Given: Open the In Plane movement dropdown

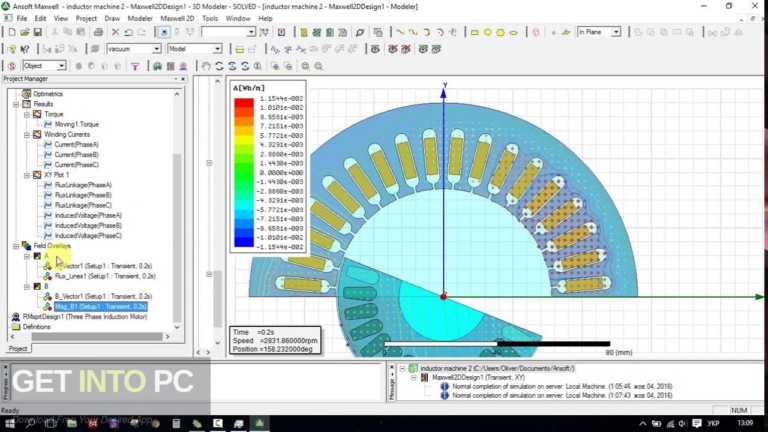Looking at the screenshot, I should (616, 32).
